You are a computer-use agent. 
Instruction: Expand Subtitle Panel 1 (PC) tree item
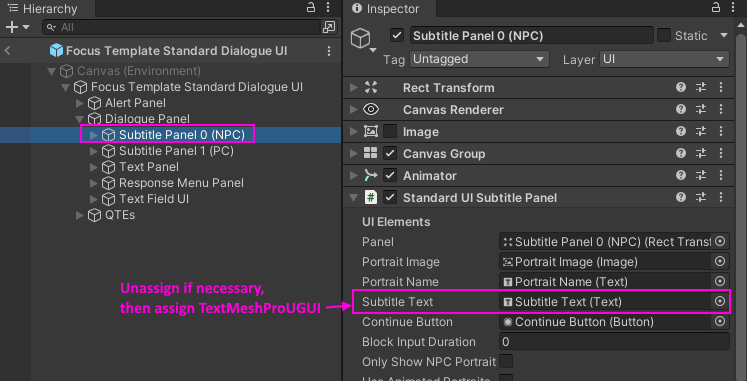[94, 151]
